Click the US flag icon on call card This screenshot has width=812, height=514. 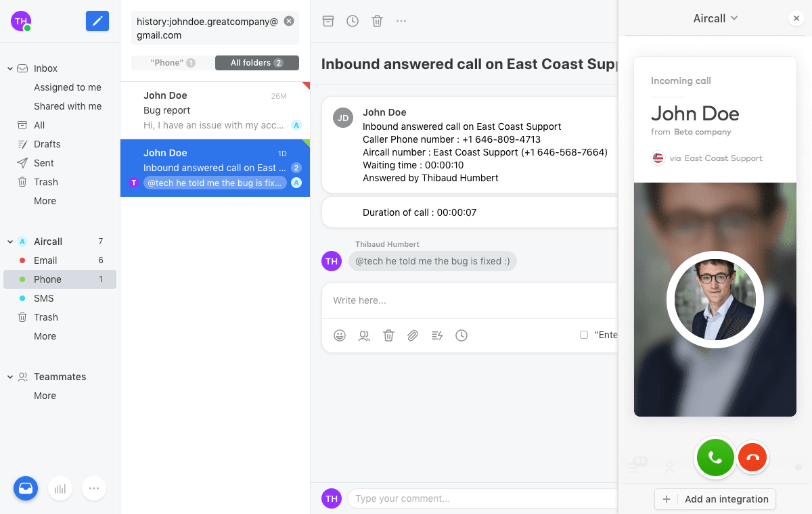[x=658, y=158]
